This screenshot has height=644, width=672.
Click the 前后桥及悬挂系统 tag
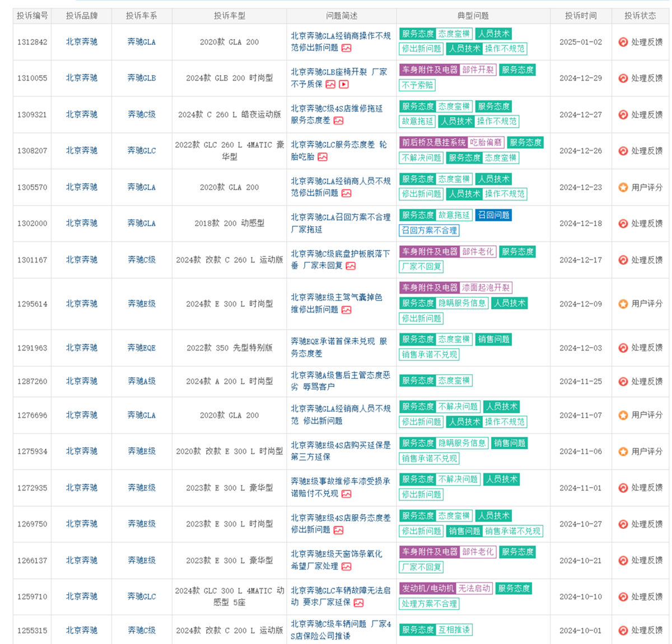pyautogui.click(x=434, y=143)
